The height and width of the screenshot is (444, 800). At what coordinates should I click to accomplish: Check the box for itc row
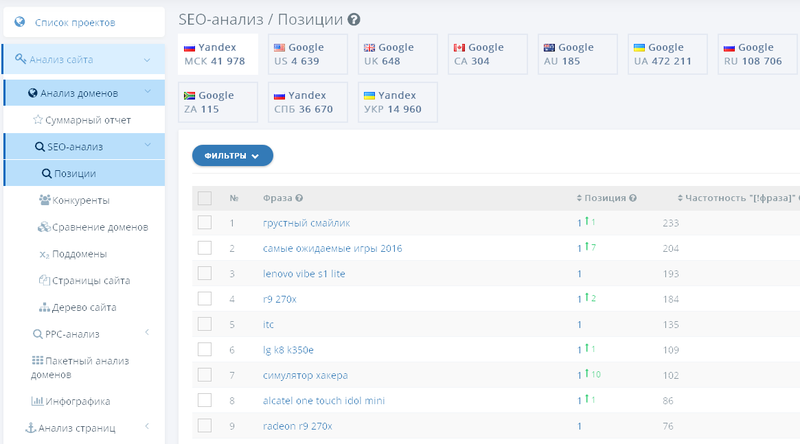[x=205, y=324]
